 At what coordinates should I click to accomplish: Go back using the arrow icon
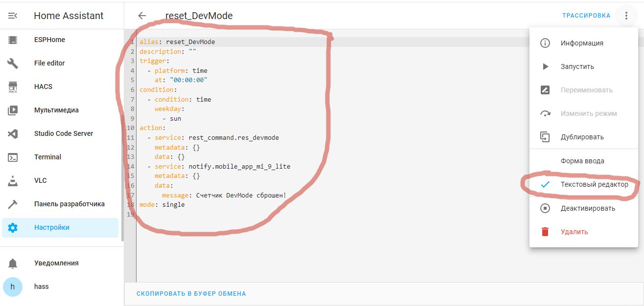click(x=142, y=16)
